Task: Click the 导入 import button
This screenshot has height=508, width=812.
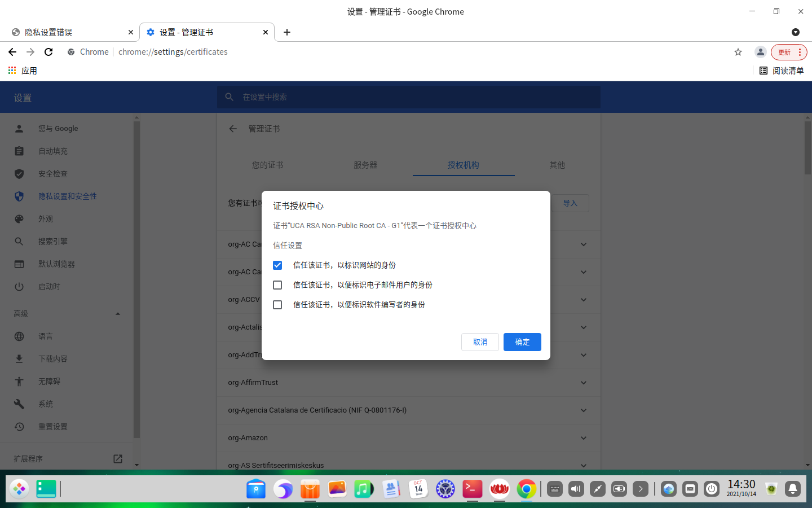Action: pyautogui.click(x=570, y=203)
